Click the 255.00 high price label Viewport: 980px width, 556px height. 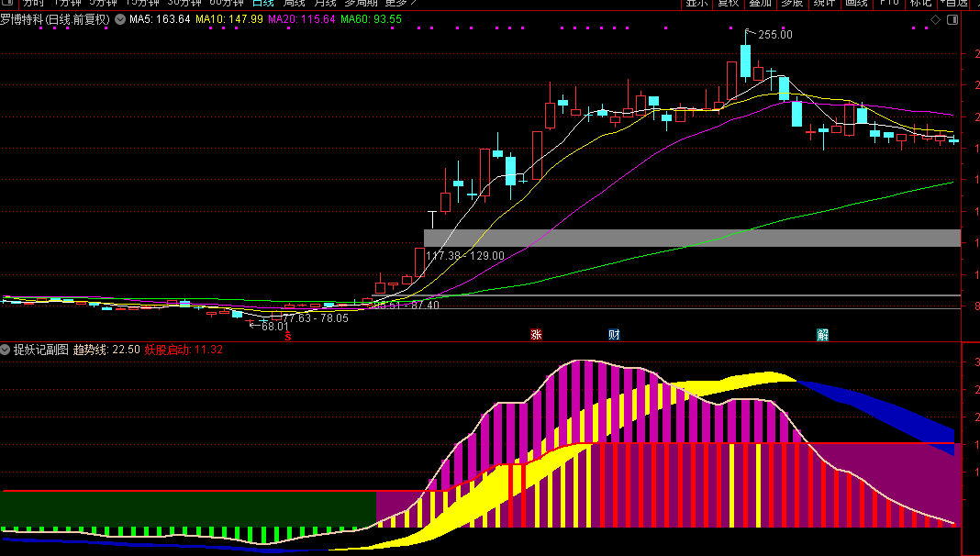[775, 35]
